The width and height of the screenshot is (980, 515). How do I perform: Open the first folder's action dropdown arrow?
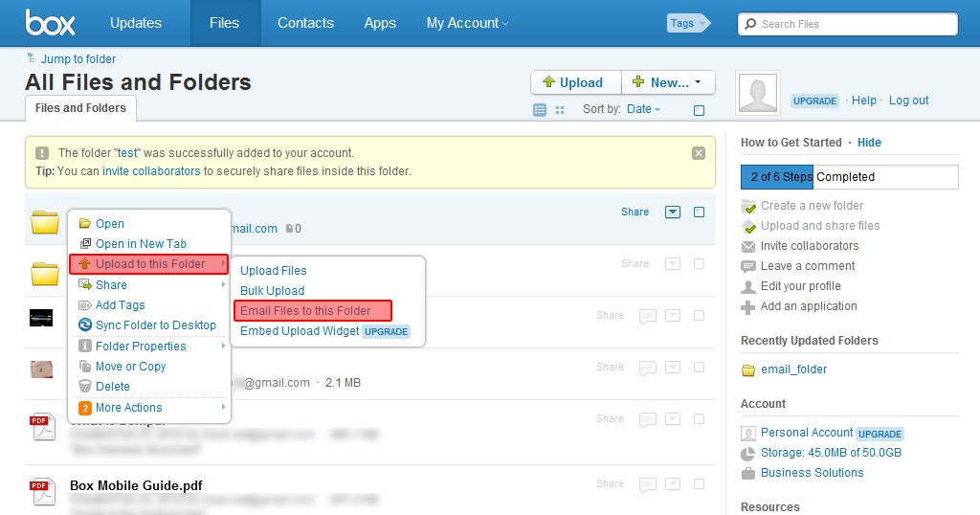[x=673, y=213]
